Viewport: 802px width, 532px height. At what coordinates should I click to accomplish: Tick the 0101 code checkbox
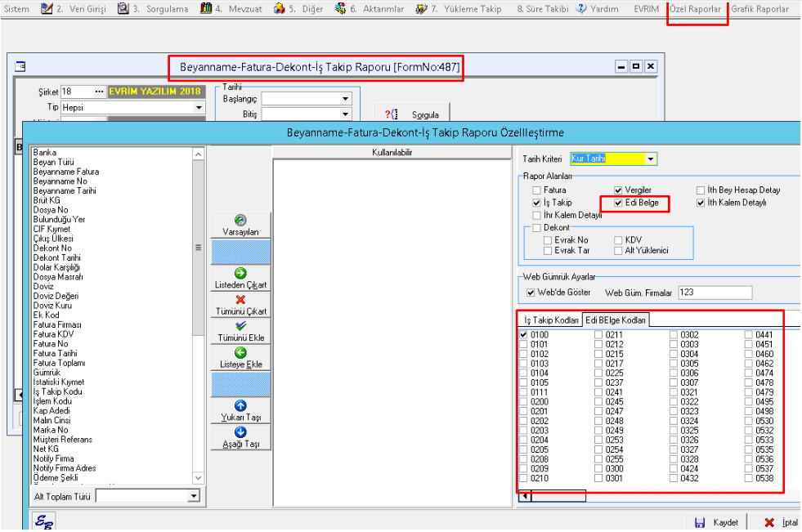pos(523,345)
